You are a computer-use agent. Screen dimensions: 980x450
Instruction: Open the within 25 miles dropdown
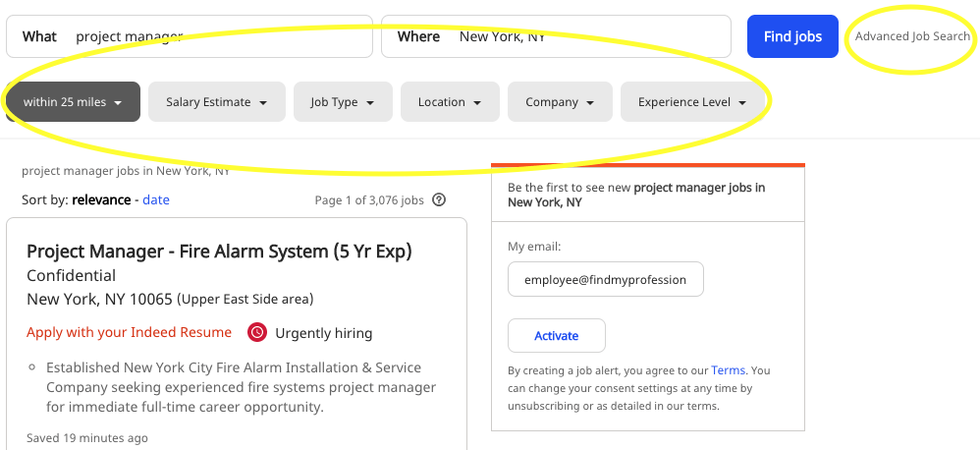tap(73, 102)
